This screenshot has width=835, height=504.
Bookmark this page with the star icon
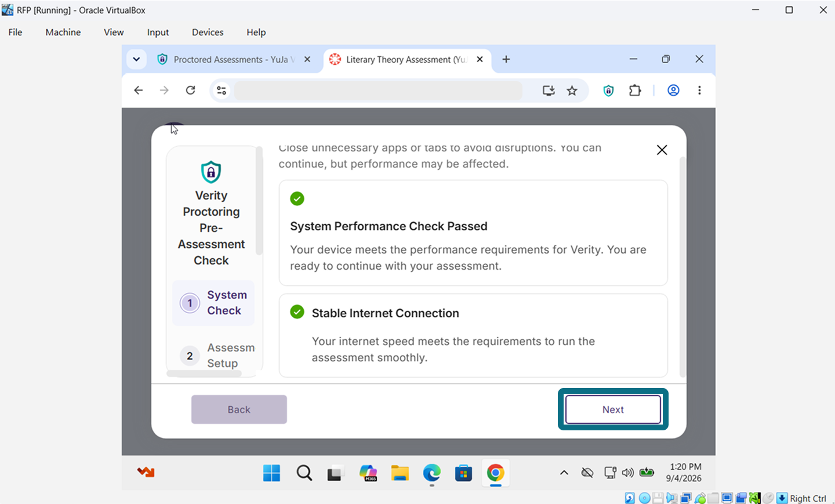click(x=572, y=90)
